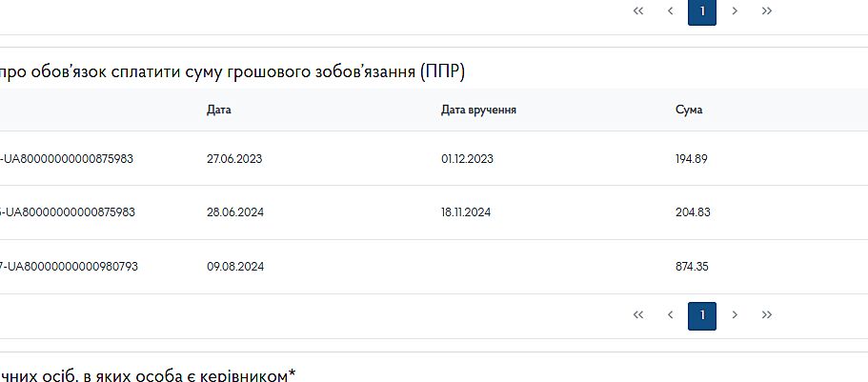Select document number ending in 980793
This screenshot has height=382, width=868.
70,267
